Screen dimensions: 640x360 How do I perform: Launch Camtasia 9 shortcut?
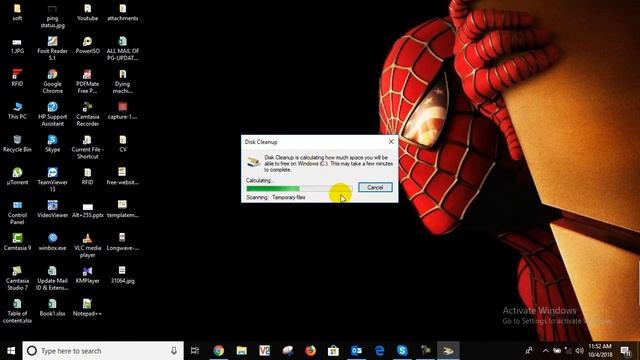pos(17,242)
